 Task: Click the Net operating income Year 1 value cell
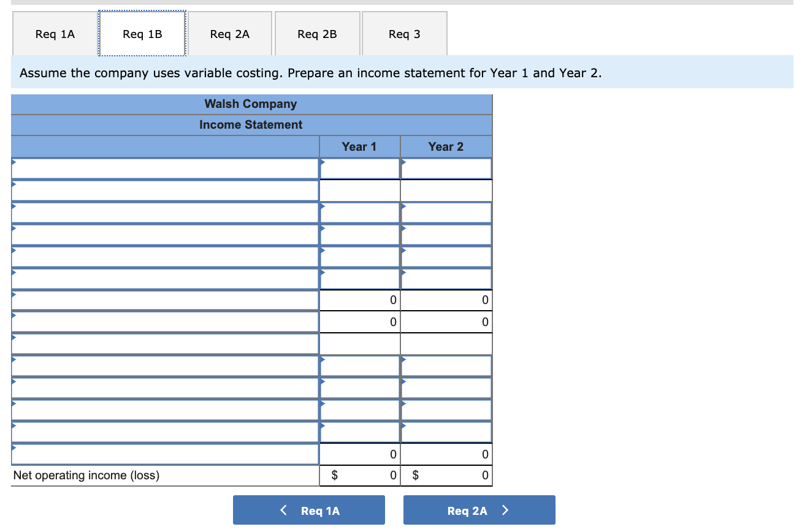358,475
